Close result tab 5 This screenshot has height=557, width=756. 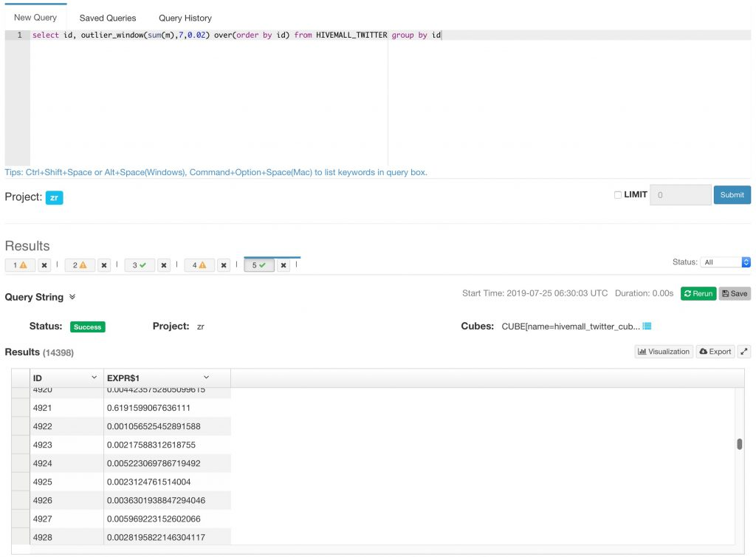click(x=283, y=265)
